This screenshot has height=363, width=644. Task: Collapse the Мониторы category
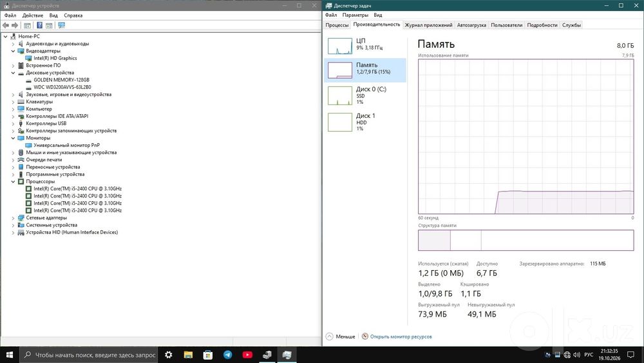tap(13, 138)
